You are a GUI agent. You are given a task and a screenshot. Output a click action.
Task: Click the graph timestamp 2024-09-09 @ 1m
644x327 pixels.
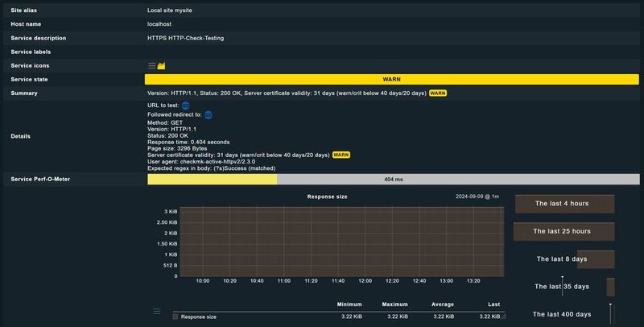pos(477,197)
